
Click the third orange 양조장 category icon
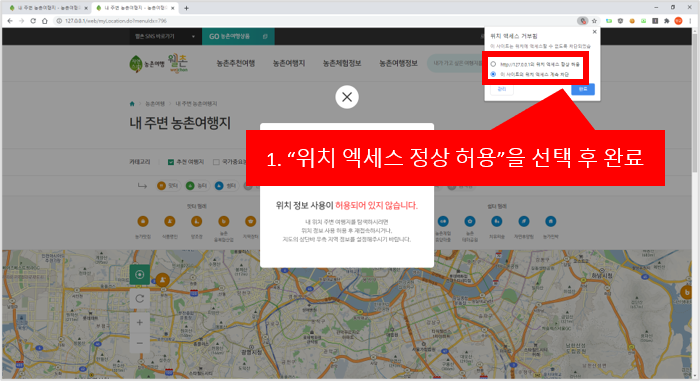[x=196, y=222]
